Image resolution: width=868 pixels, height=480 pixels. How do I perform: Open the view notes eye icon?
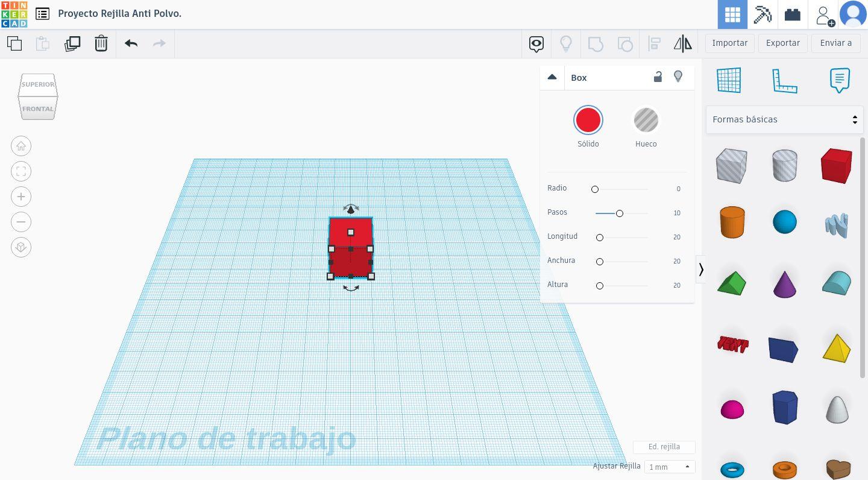[x=536, y=43]
